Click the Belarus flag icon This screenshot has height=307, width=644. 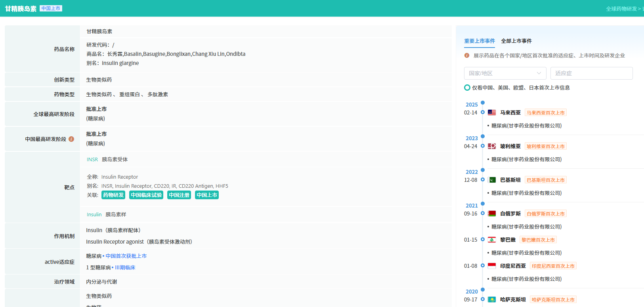coord(492,214)
